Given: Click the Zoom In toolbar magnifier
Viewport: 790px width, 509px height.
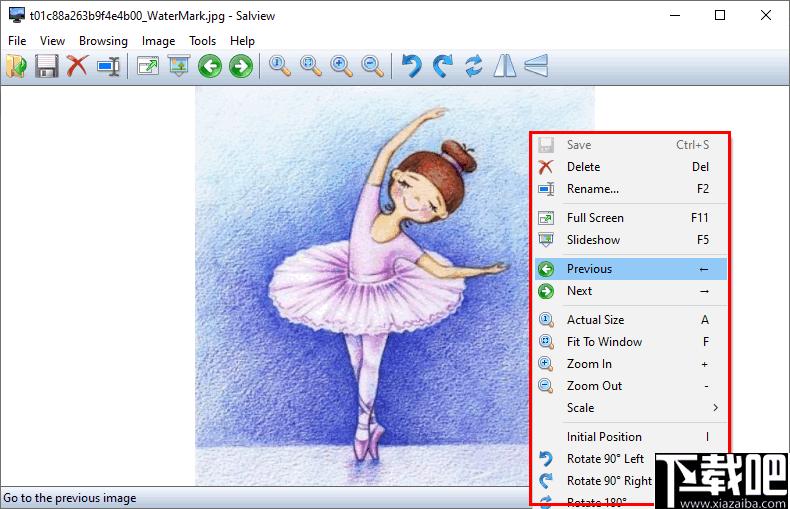Looking at the screenshot, I should 341,66.
